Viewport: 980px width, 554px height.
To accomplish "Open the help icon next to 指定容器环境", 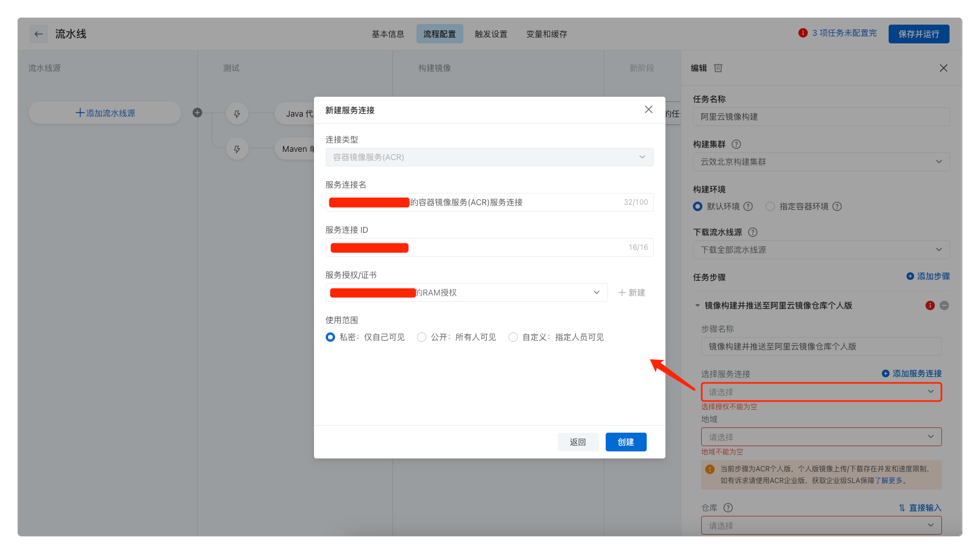I will coord(837,206).
